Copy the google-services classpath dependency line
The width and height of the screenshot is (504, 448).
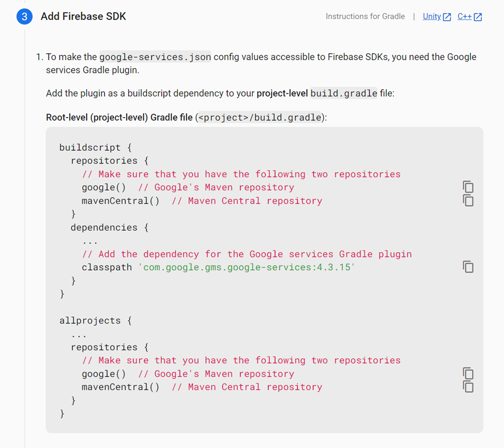pos(468,267)
